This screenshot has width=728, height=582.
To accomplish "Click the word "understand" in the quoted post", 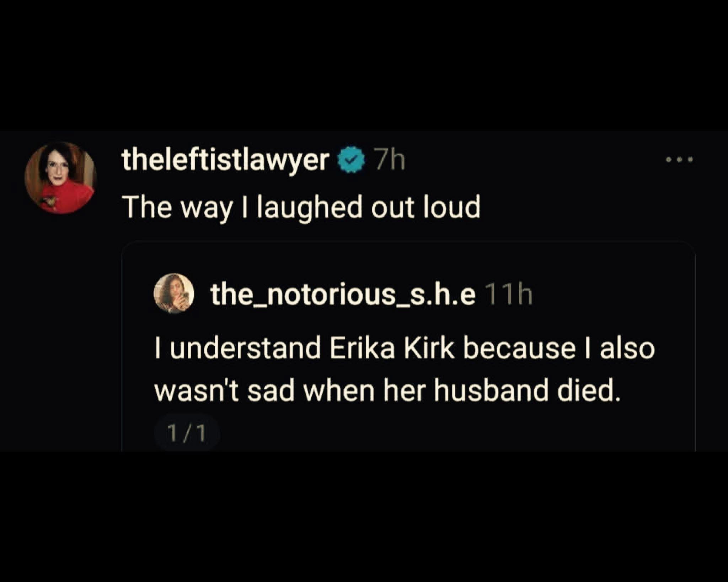I will (x=245, y=349).
